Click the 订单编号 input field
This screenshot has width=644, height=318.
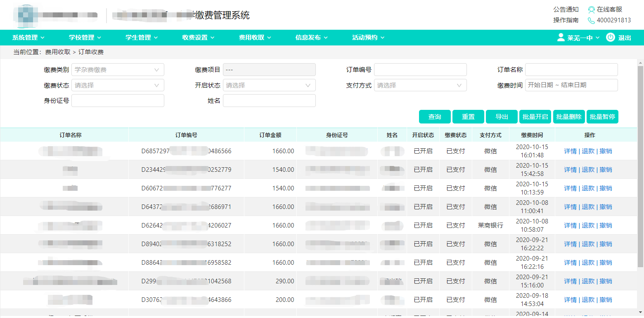click(x=420, y=70)
